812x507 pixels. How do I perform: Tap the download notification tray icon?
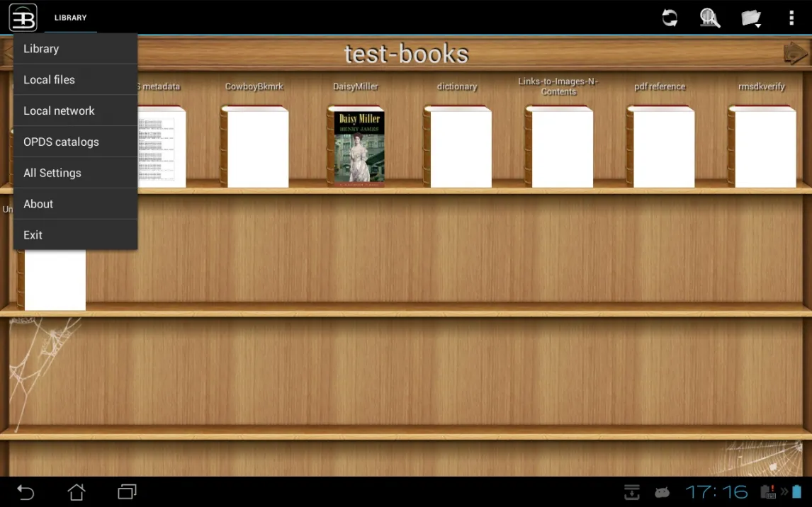pyautogui.click(x=631, y=491)
